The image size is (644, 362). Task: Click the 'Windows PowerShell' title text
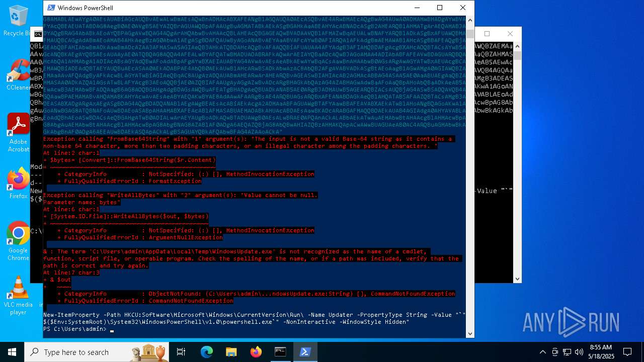pos(86,8)
